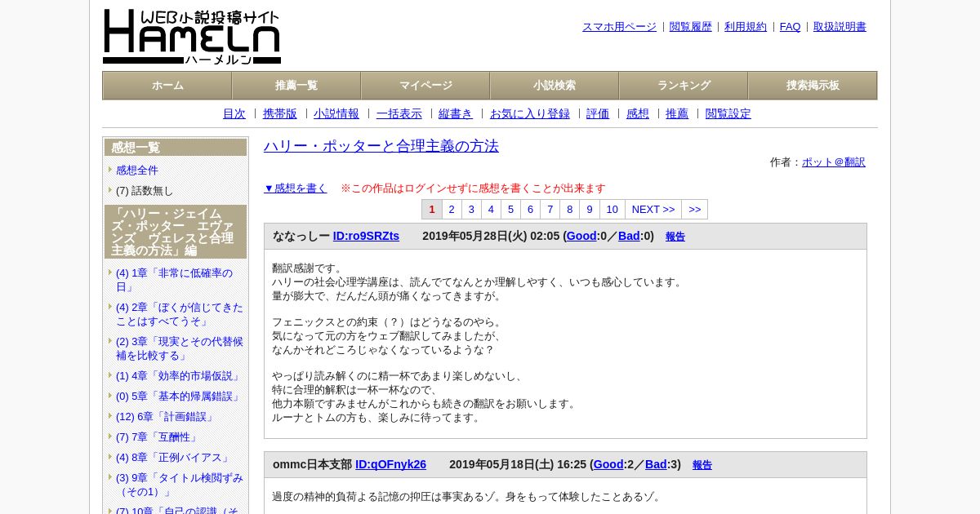Viewport: 980px width, 514px height.
Task: Go to comments page 2
Action: 452,210
